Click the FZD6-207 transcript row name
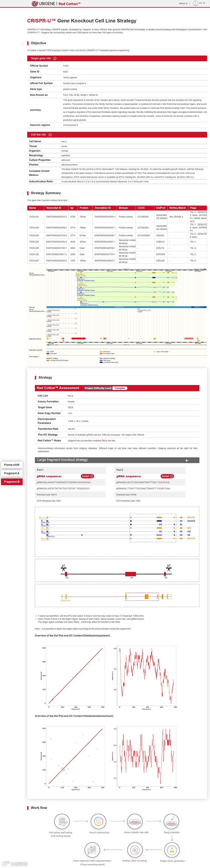210x868 pixels. coord(34,261)
